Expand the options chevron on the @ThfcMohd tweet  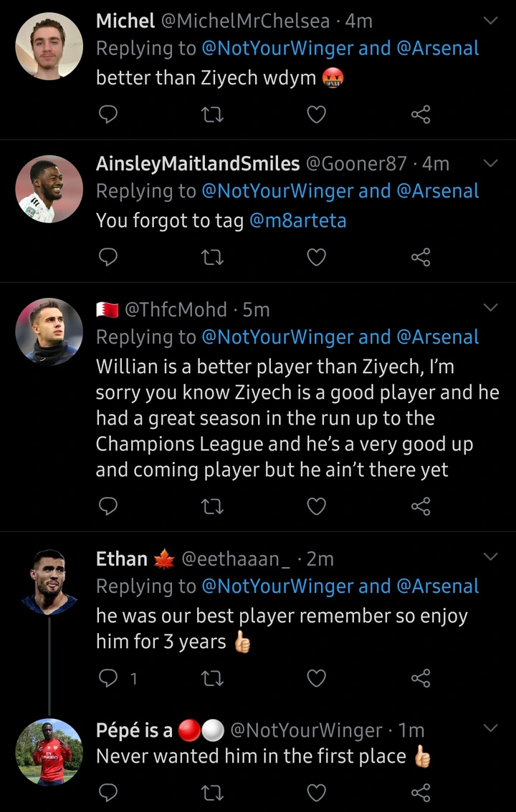pos(491,308)
